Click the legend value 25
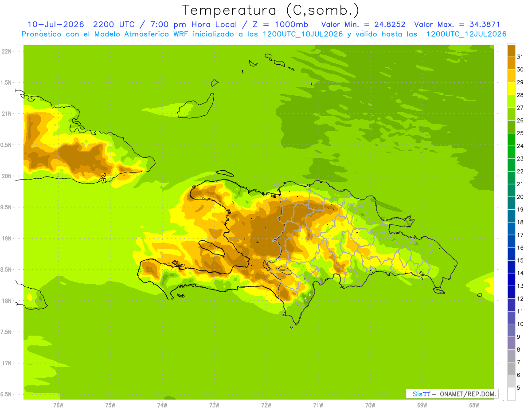The height and width of the screenshot is (411, 532). coord(520,133)
